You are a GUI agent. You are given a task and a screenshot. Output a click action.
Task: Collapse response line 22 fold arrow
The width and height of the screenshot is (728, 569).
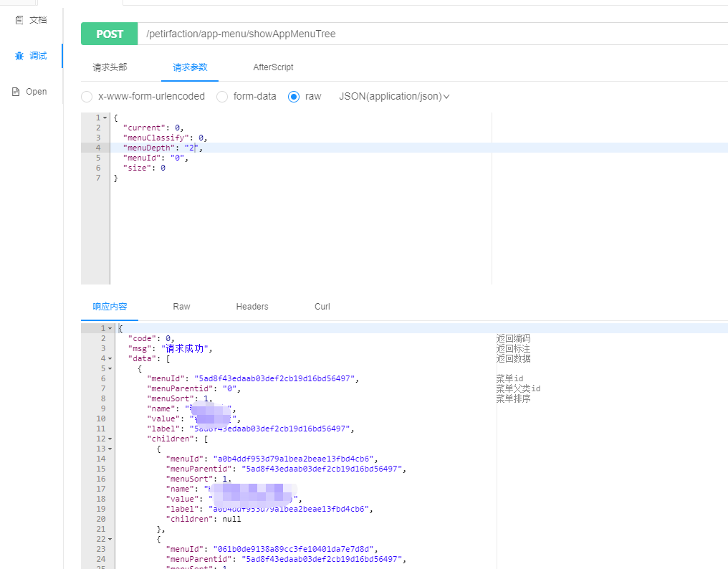(x=110, y=540)
